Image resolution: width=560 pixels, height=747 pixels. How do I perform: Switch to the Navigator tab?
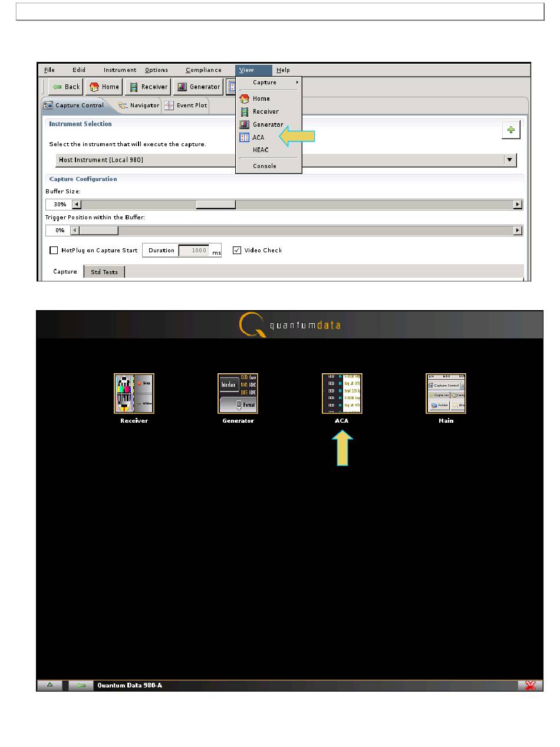pos(139,106)
